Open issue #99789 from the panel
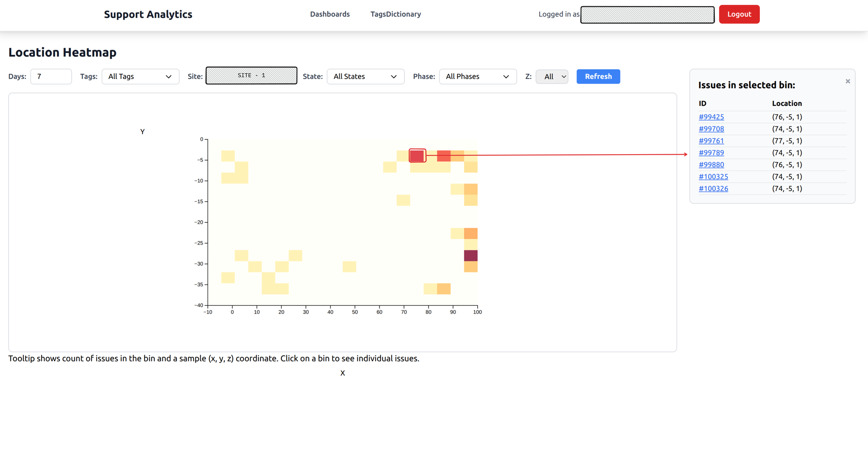This screenshot has height=470, width=868. 711,152
